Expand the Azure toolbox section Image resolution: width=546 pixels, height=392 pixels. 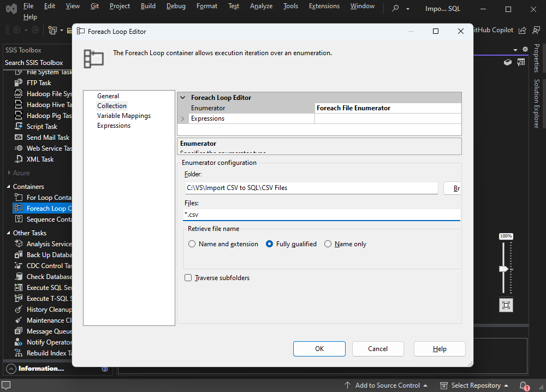(x=9, y=173)
